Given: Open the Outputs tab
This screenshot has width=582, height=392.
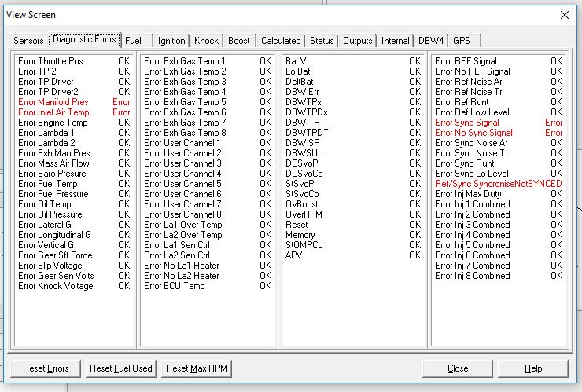Looking at the screenshot, I should [358, 41].
